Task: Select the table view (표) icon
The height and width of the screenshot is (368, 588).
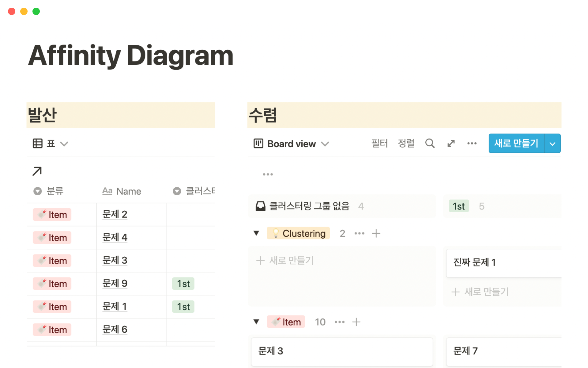Action: pos(38,143)
